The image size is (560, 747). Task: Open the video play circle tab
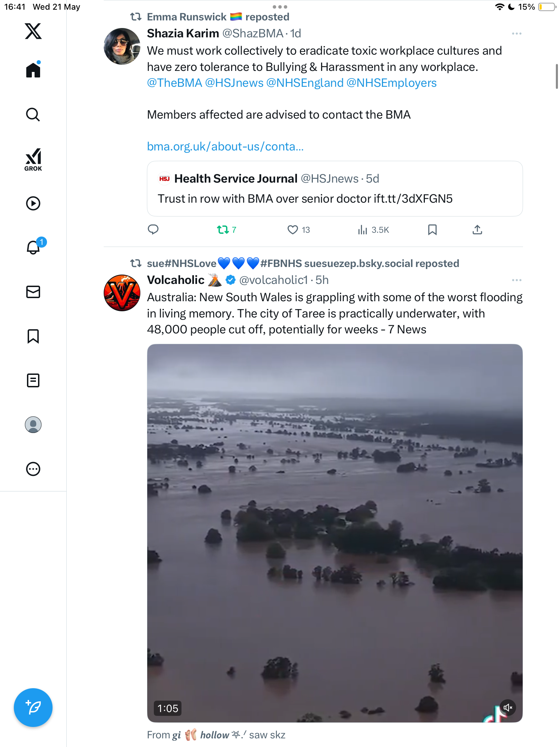tap(33, 203)
